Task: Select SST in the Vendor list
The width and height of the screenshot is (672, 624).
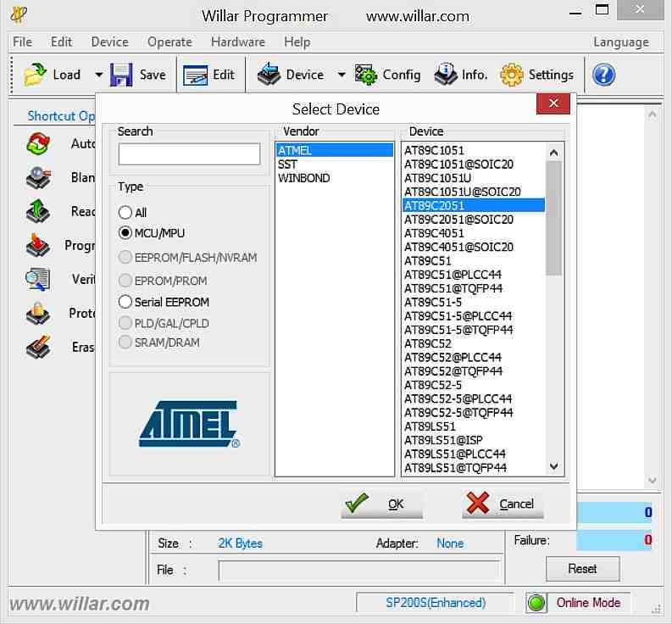Action: (334, 164)
